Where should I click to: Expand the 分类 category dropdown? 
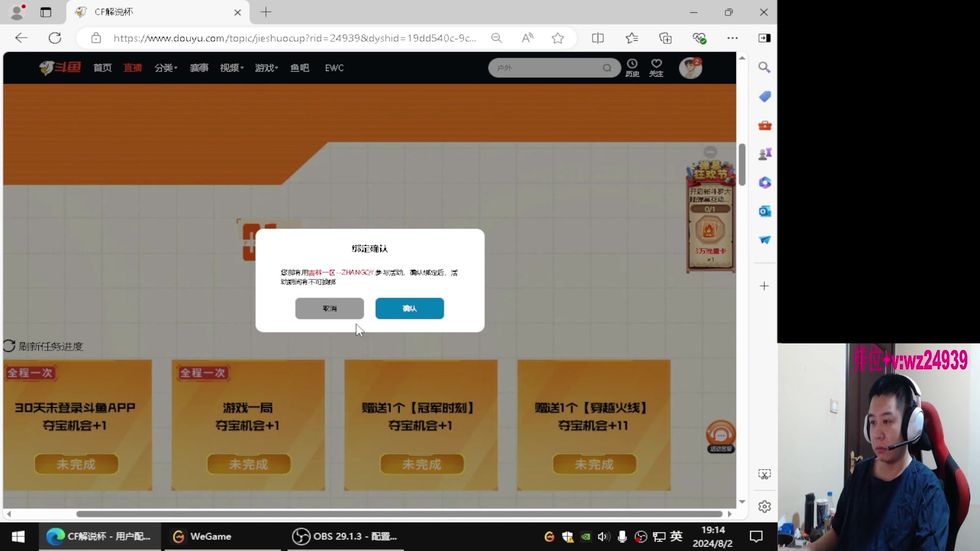tap(166, 67)
